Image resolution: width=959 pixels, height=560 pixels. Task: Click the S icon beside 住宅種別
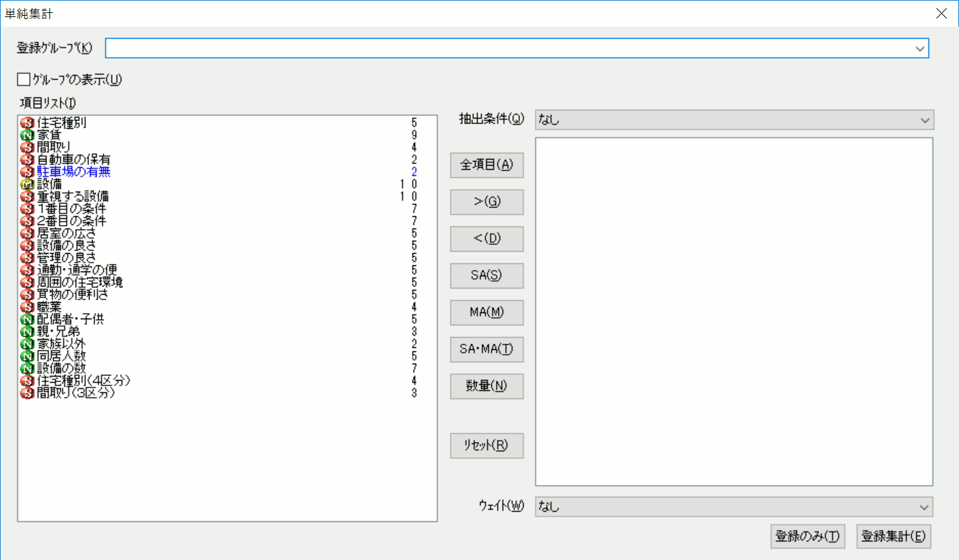click(27, 123)
